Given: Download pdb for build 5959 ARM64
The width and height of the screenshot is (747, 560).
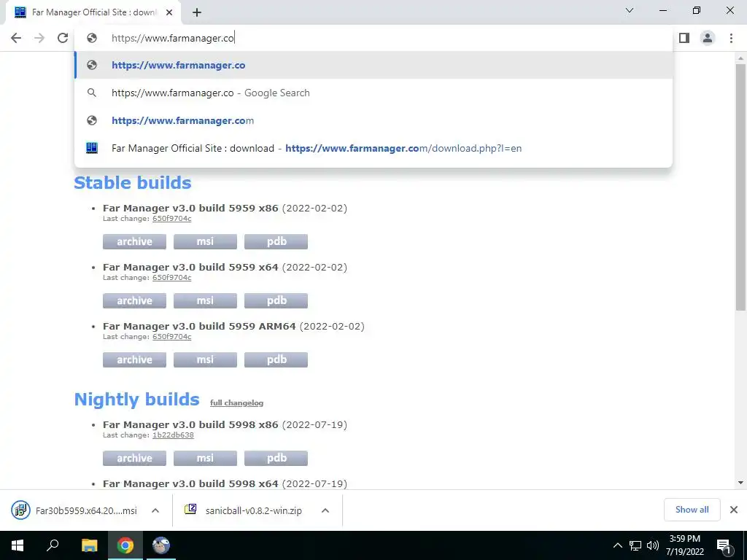Looking at the screenshot, I should (276, 359).
